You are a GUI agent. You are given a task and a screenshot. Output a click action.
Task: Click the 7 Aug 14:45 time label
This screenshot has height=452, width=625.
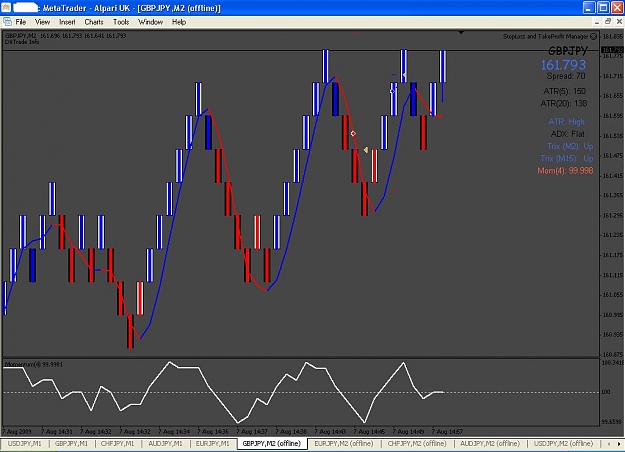tap(369, 431)
